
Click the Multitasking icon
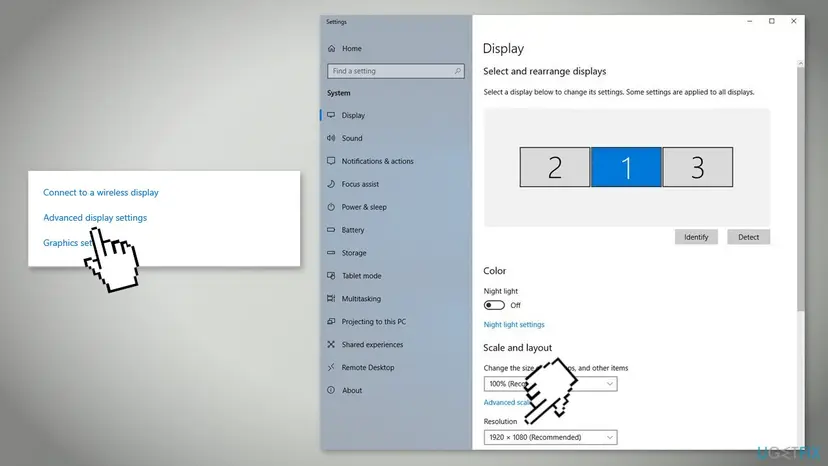[x=331, y=299]
